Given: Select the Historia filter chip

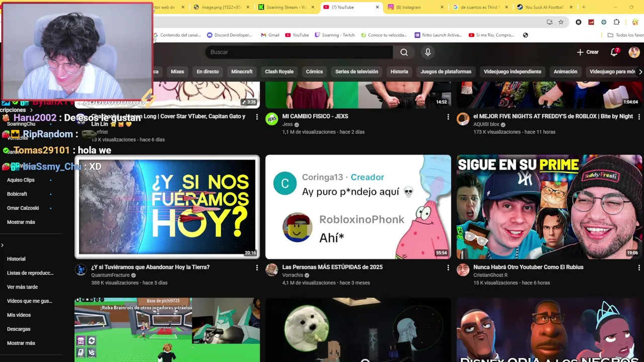Looking at the screenshot, I should pos(399,71).
